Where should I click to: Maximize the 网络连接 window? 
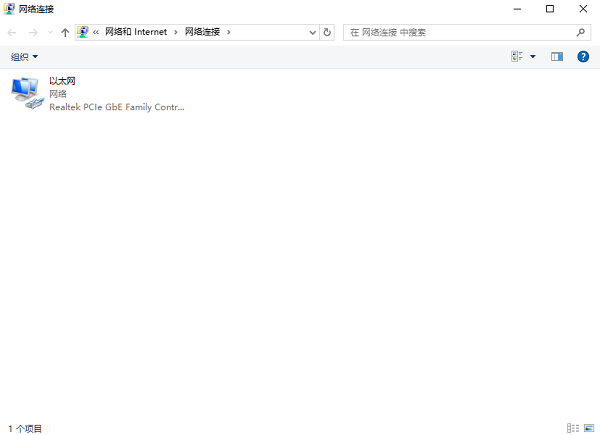click(550, 9)
